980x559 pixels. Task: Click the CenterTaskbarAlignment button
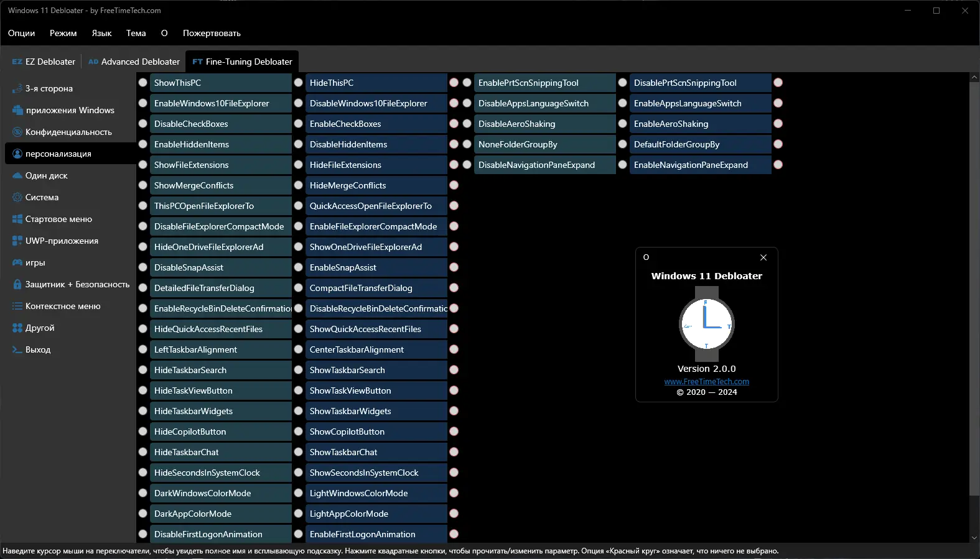(x=376, y=349)
